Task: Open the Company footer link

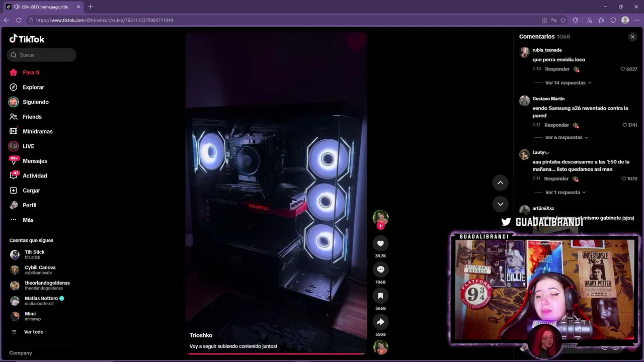Action: [x=21, y=353]
